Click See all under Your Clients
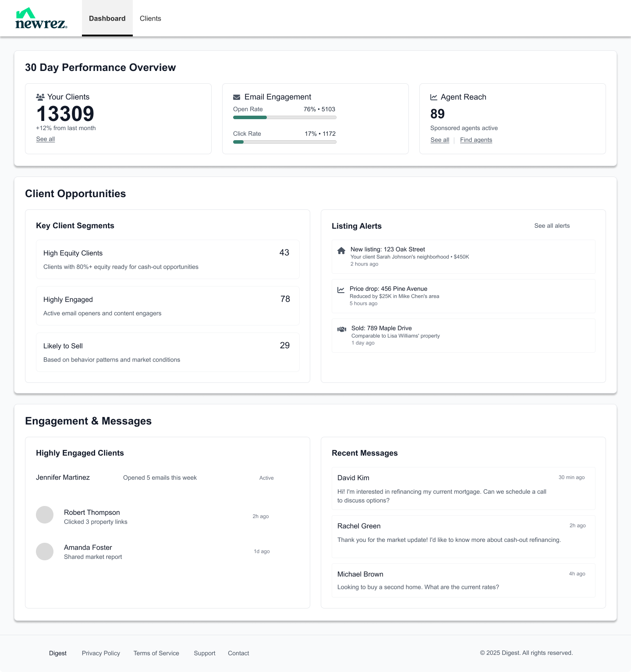The width and height of the screenshot is (631, 672). tap(46, 139)
